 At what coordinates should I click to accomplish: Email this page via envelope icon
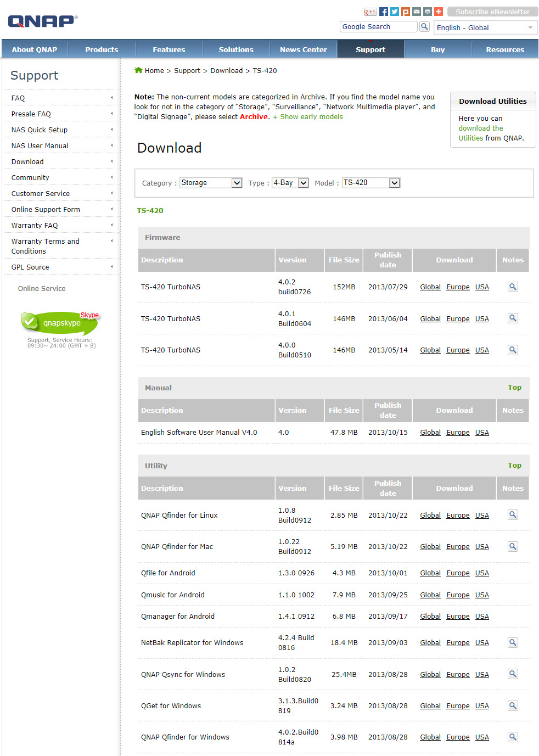click(x=417, y=12)
